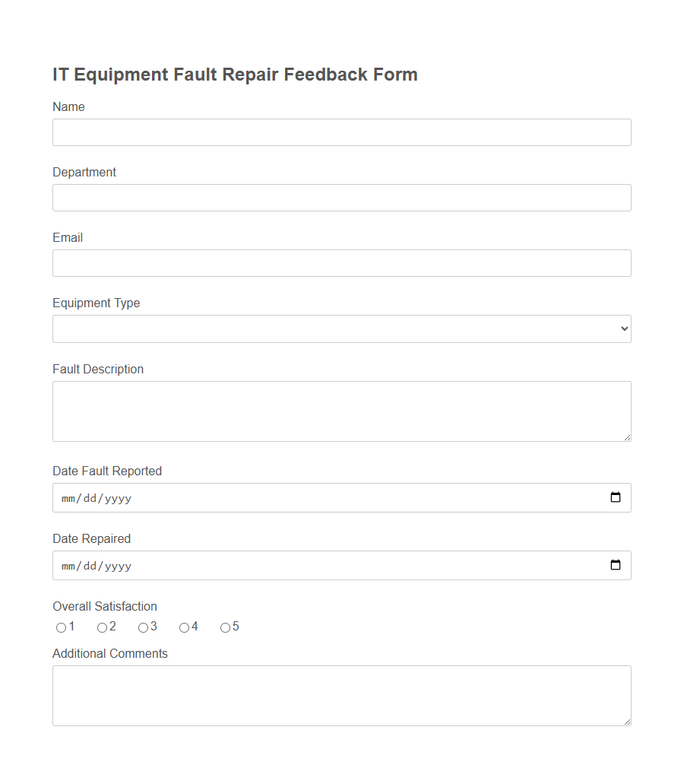684x784 pixels.
Task: Open the Equipment Type dropdown list
Action: click(342, 329)
